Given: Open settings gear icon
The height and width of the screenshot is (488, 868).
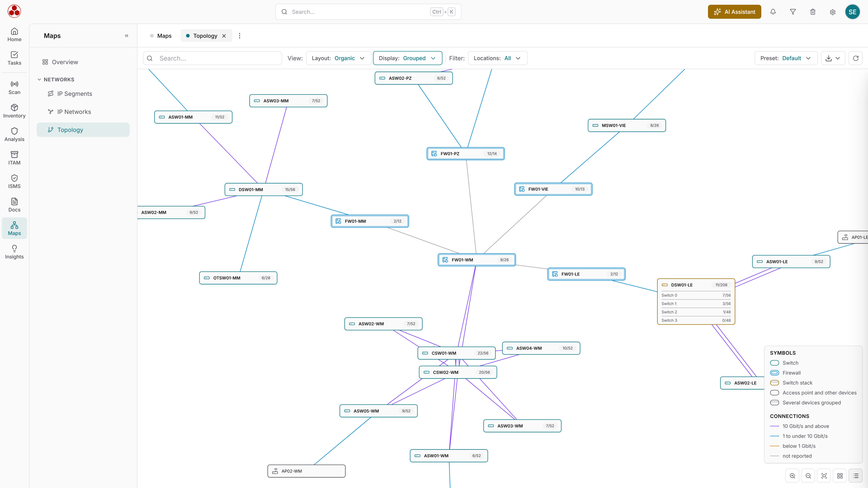Looking at the screenshot, I should pyautogui.click(x=833, y=12).
